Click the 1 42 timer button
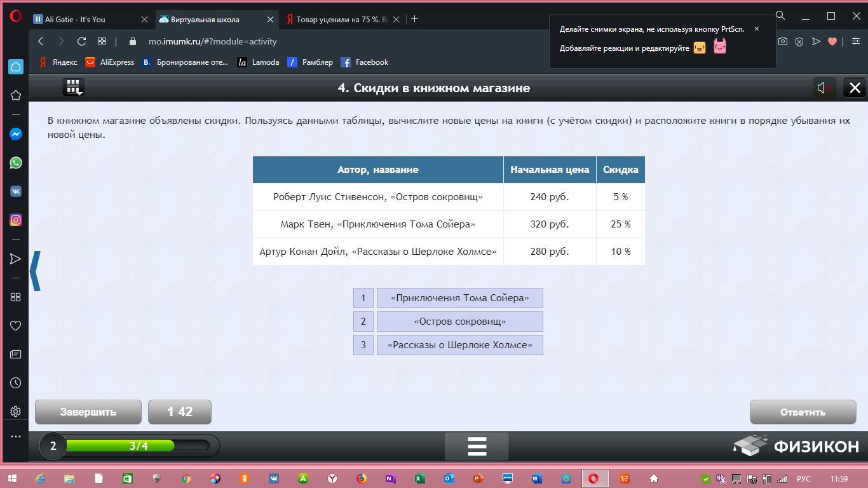The width and height of the screenshot is (868, 488). [180, 412]
